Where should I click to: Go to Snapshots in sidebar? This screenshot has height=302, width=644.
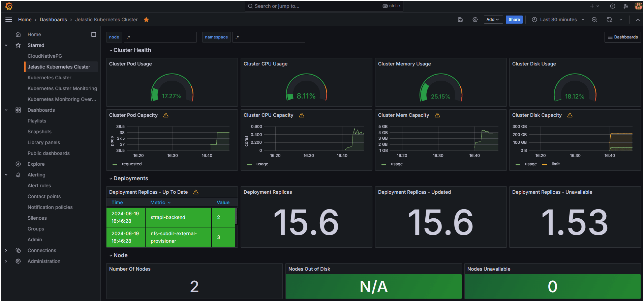(x=39, y=132)
